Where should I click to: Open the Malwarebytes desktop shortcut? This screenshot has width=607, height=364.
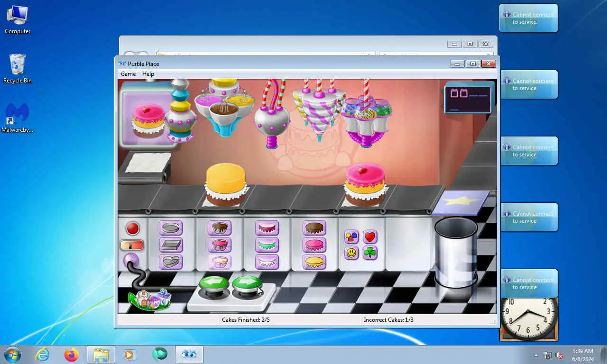tap(18, 118)
